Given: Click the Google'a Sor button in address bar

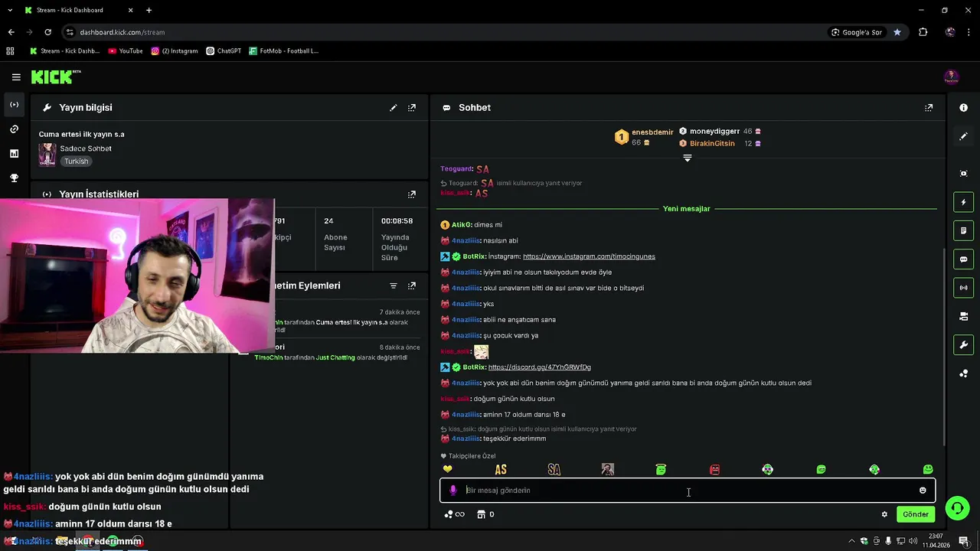Looking at the screenshot, I should (x=857, y=32).
